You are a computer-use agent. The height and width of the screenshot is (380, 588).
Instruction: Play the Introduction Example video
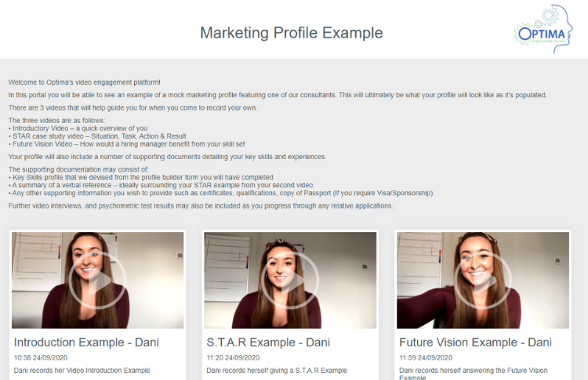(97, 280)
